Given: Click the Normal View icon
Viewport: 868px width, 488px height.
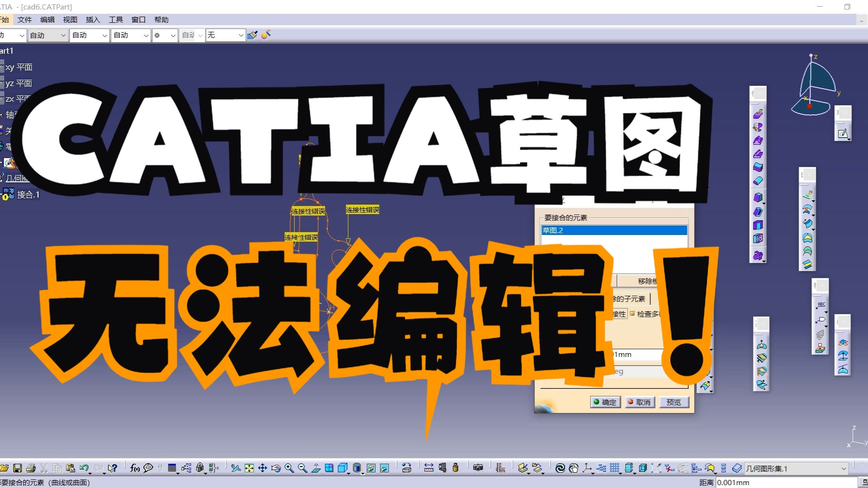Looking at the screenshot, I should click(x=315, y=468).
